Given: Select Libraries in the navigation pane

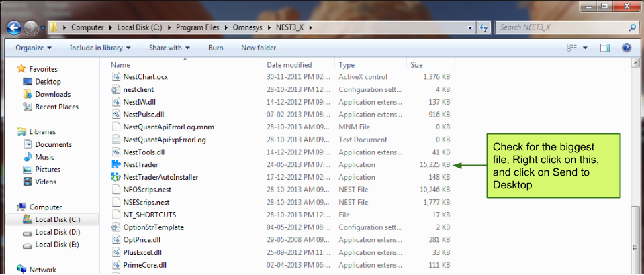Looking at the screenshot, I should (x=42, y=131).
